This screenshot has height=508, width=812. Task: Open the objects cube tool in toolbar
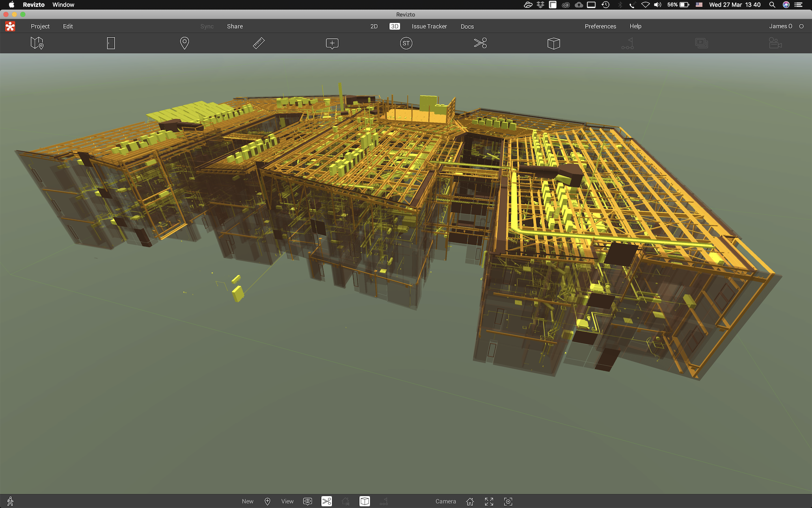[x=554, y=43]
